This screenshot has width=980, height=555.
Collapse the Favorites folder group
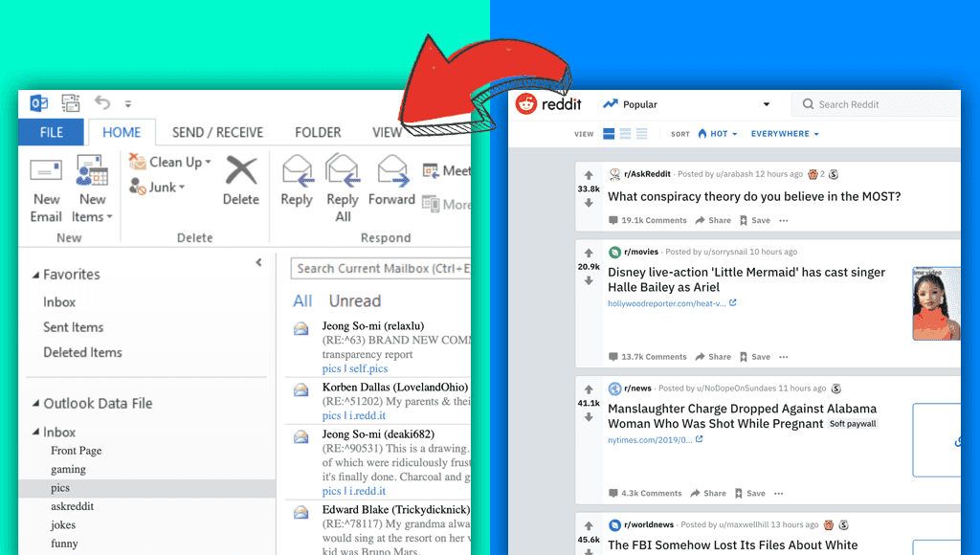point(35,275)
